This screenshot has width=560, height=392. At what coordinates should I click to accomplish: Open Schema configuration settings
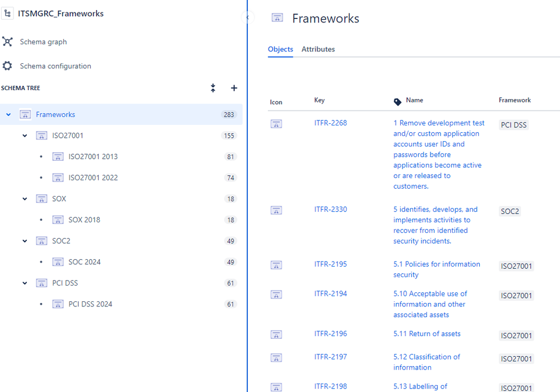pos(55,66)
